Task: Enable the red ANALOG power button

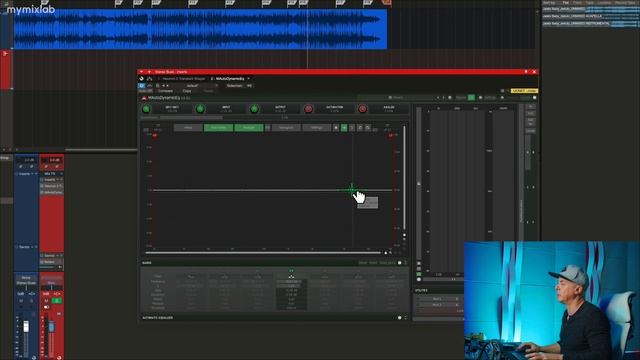Action: 362,109
